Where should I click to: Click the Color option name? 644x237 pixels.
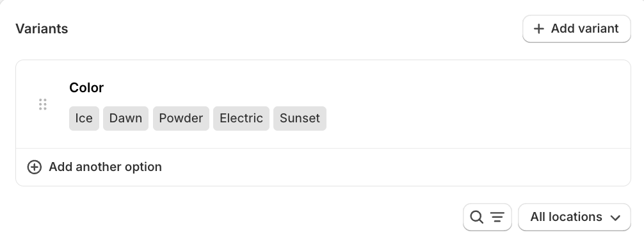(86, 88)
